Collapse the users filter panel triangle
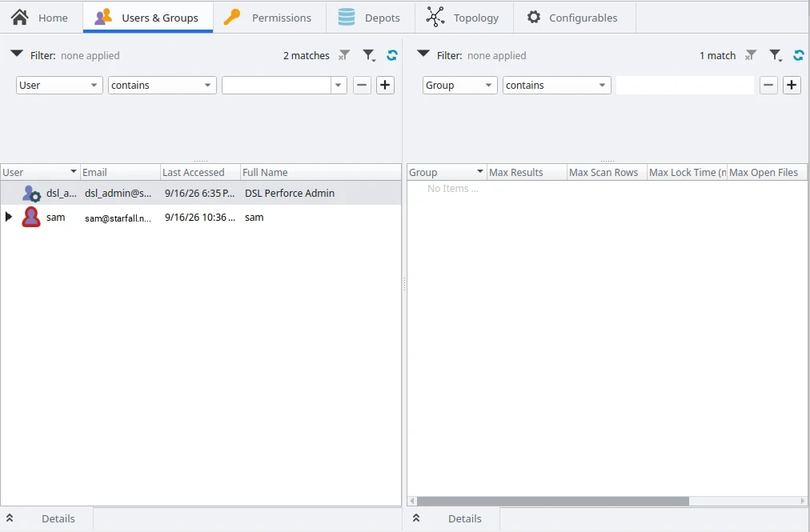 click(x=17, y=54)
